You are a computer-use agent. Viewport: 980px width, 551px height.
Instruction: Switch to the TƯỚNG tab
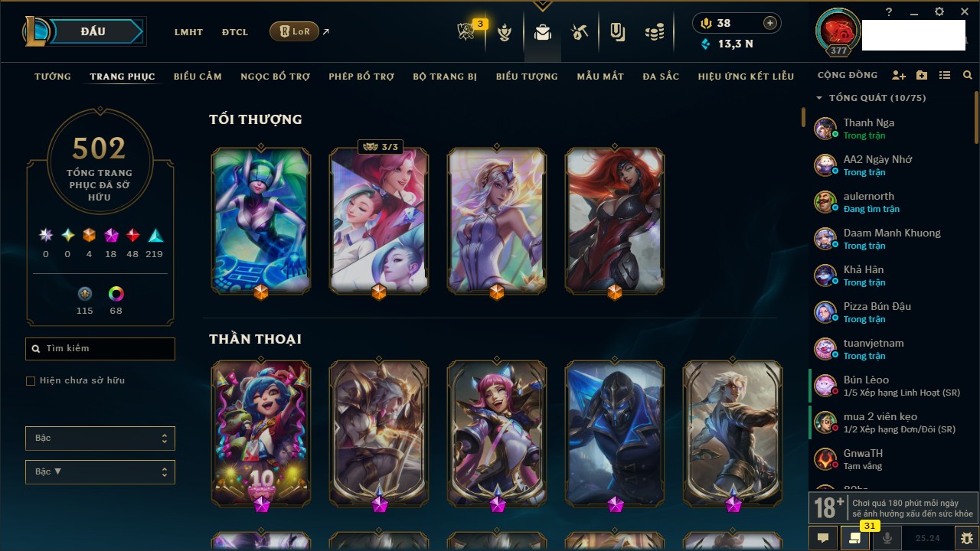53,77
